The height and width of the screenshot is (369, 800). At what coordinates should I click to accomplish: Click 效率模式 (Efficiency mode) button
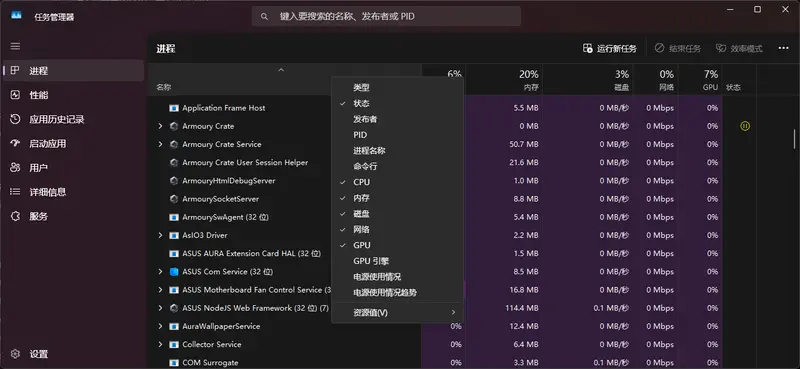click(x=739, y=48)
